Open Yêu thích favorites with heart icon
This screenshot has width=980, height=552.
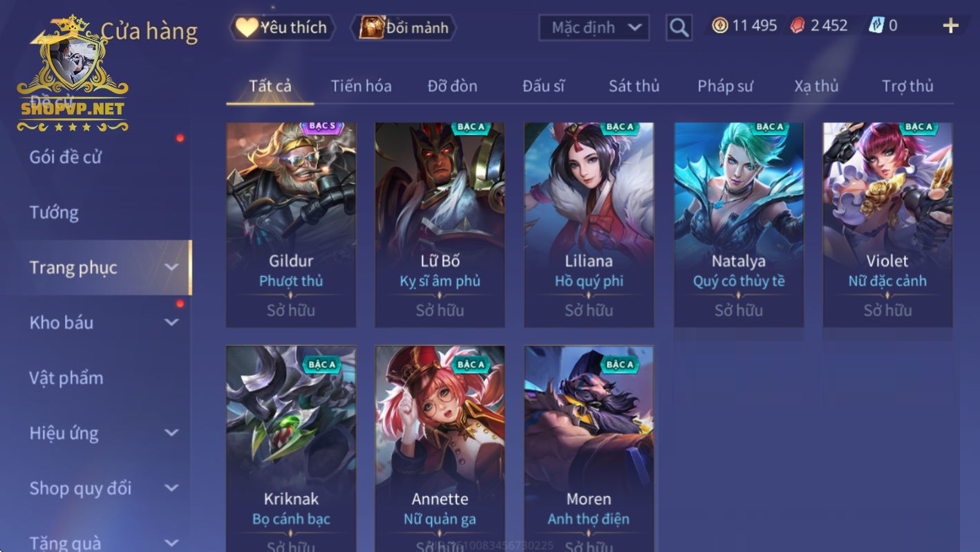282,28
